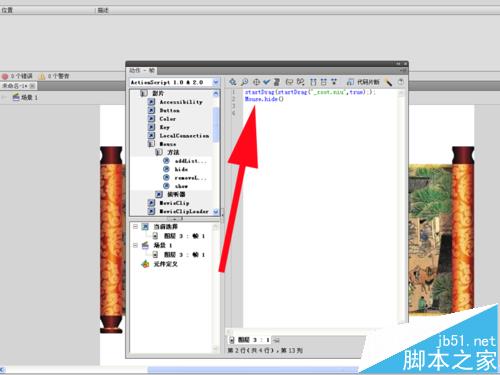Click the Script Assist wand icon
500x375 pixels.
point(388,82)
